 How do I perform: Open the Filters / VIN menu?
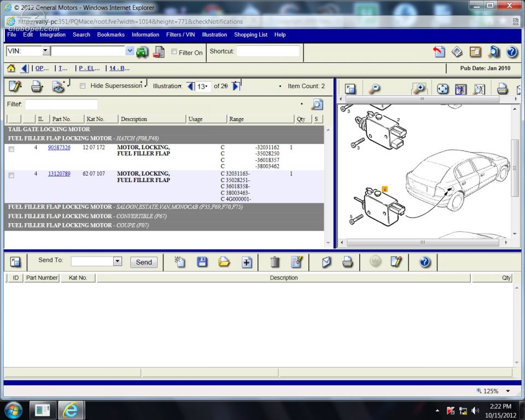click(180, 34)
